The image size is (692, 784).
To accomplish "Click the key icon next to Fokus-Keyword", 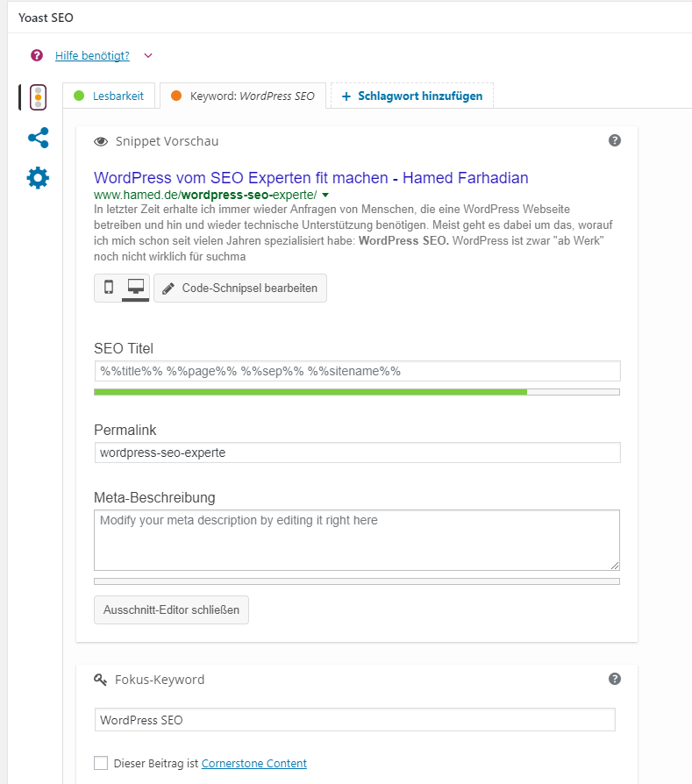I will 101,680.
